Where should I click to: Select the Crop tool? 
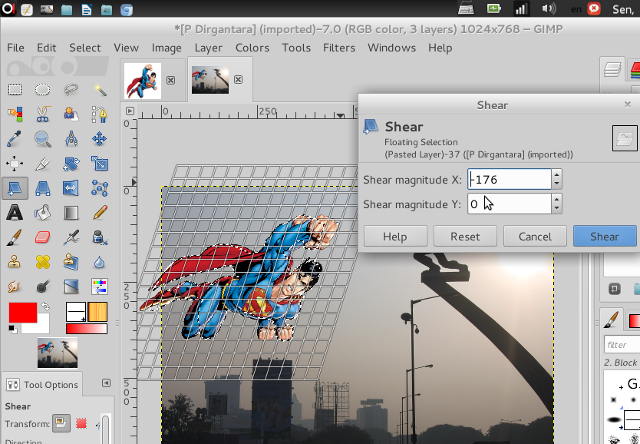coord(42,164)
